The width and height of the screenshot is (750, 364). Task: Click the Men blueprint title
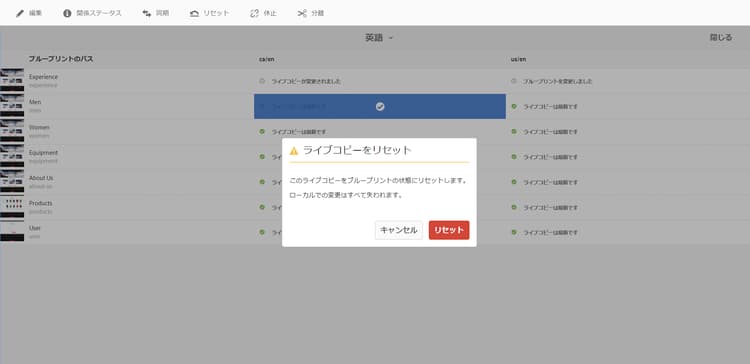[x=35, y=102]
